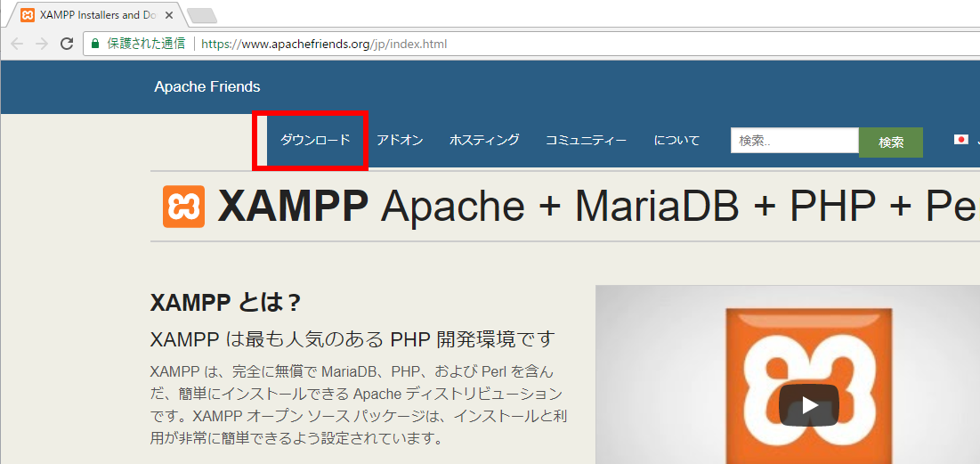Click the XAMPP Apache + MariaDB heading
The image size is (980, 464).
(x=597, y=206)
